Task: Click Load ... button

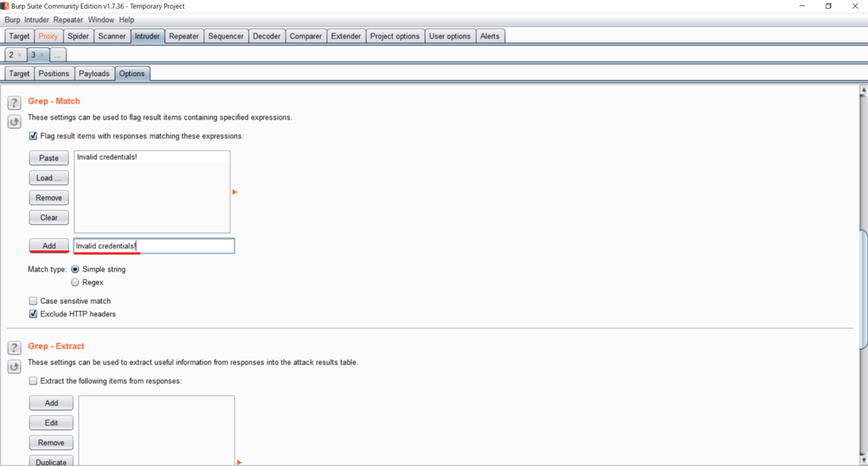Action: 49,178
